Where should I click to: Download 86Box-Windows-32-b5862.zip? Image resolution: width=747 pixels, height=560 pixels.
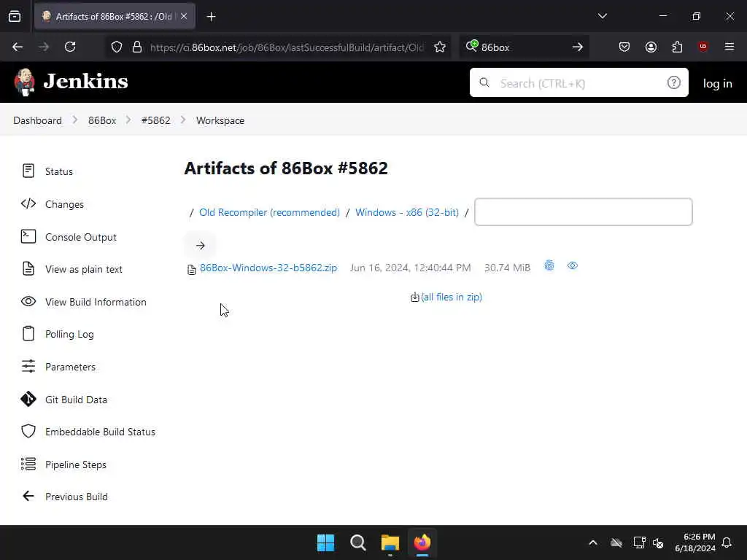pyautogui.click(x=268, y=268)
